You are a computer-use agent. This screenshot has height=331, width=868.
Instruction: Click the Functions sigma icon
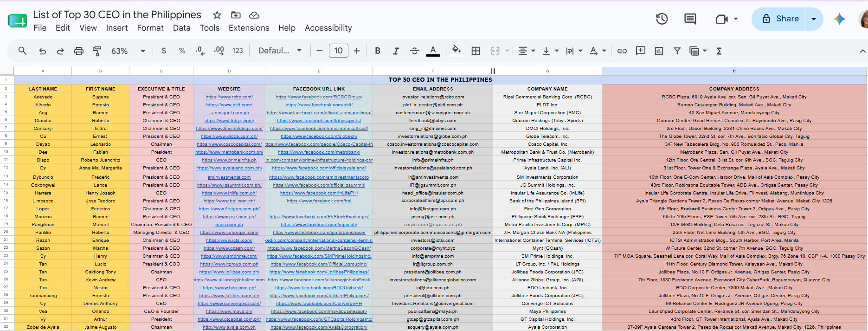click(719, 51)
